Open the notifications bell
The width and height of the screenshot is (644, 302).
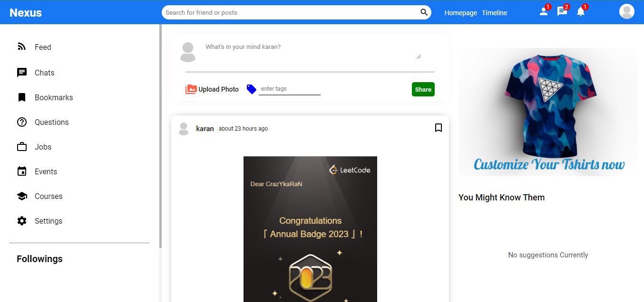point(580,11)
